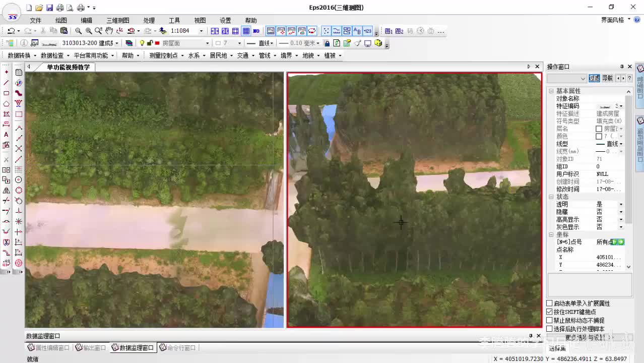
Task: Click the 导航 button in 操作窗口
Action: click(607, 79)
